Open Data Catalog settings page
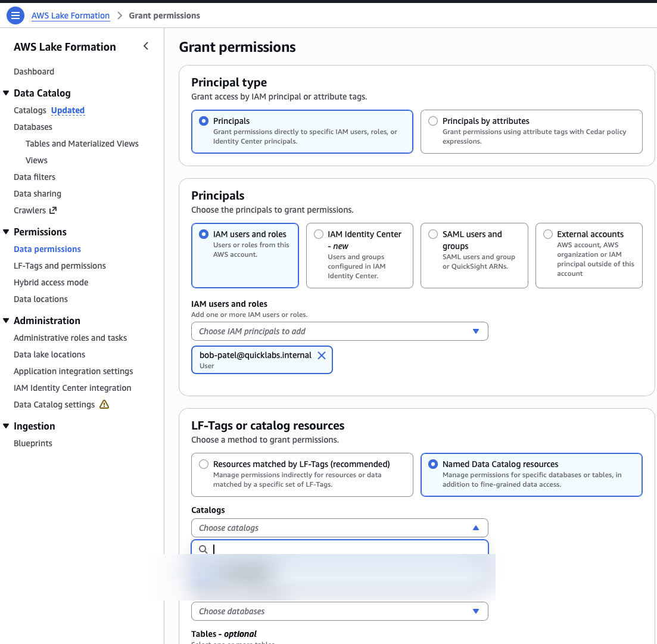 point(54,405)
